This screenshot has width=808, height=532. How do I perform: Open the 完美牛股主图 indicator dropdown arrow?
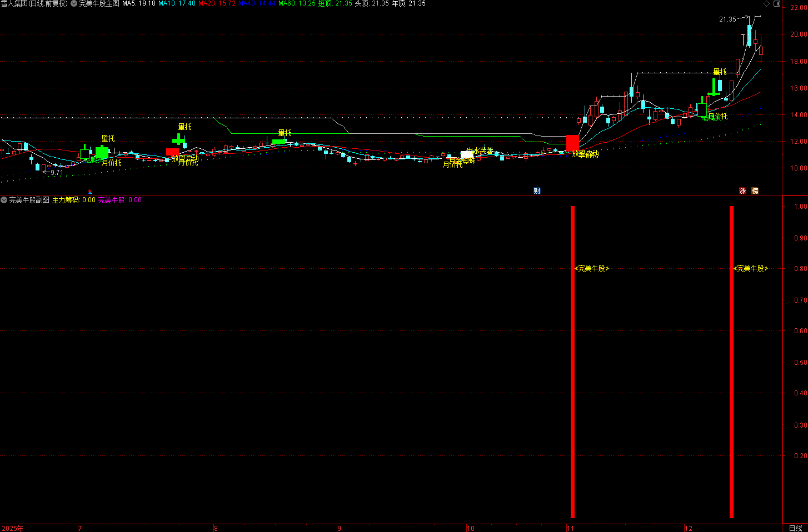(74, 3)
